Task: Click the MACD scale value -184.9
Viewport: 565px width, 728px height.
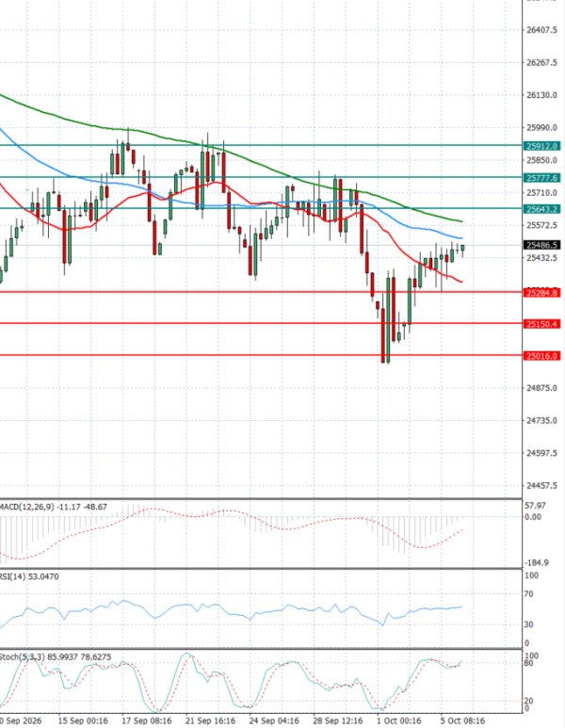Action: tap(536, 562)
